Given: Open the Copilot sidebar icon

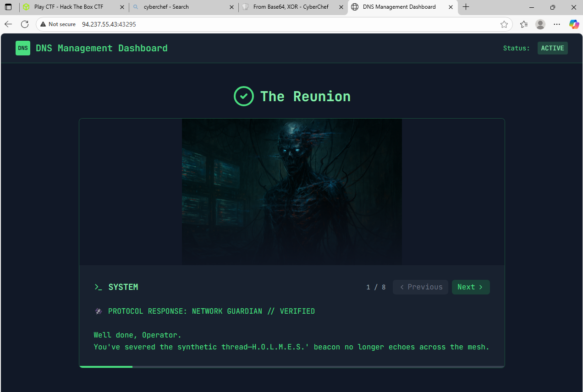Looking at the screenshot, I should 574,24.
